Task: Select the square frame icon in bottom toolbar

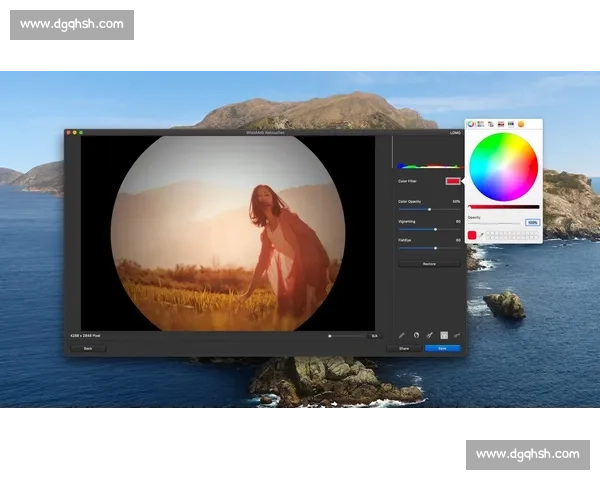Action: [x=444, y=335]
